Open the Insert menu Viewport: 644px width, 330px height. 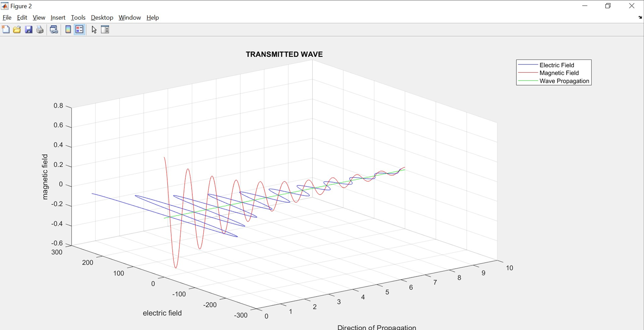[58, 17]
